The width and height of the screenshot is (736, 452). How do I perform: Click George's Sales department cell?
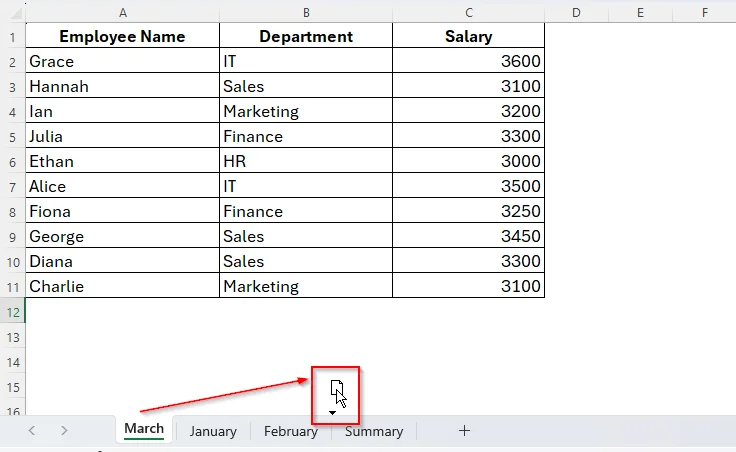pyautogui.click(x=306, y=236)
